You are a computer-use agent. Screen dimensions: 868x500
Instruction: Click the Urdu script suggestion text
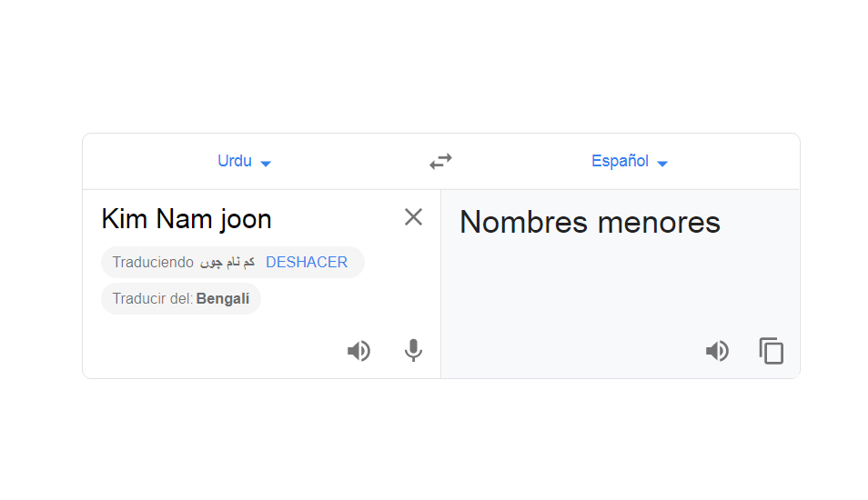tap(227, 262)
